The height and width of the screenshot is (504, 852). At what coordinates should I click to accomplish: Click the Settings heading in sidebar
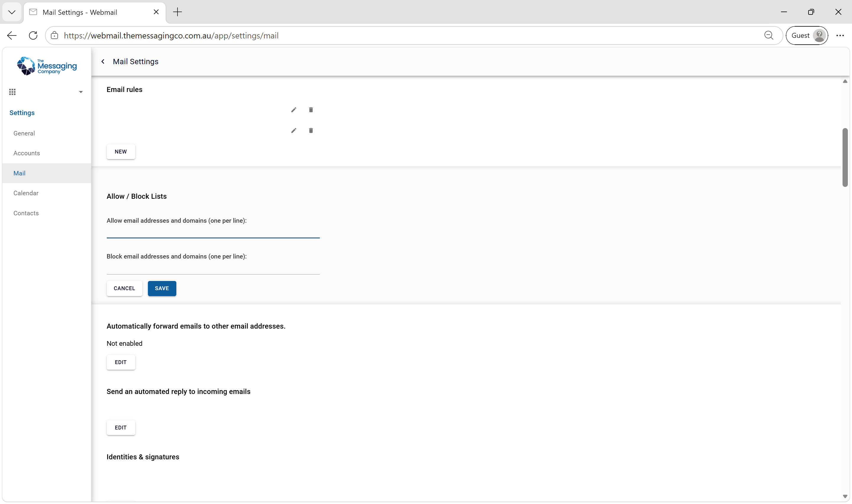click(x=22, y=113)
